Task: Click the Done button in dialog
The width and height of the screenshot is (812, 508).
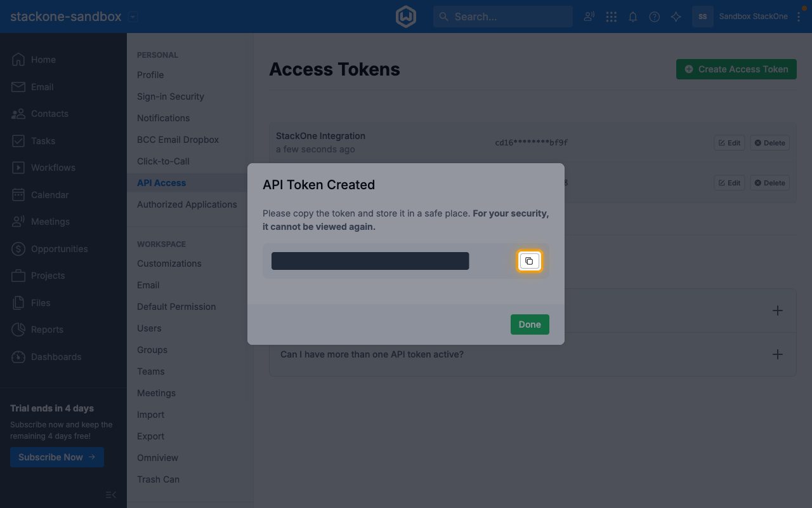Action: (530, 324)
